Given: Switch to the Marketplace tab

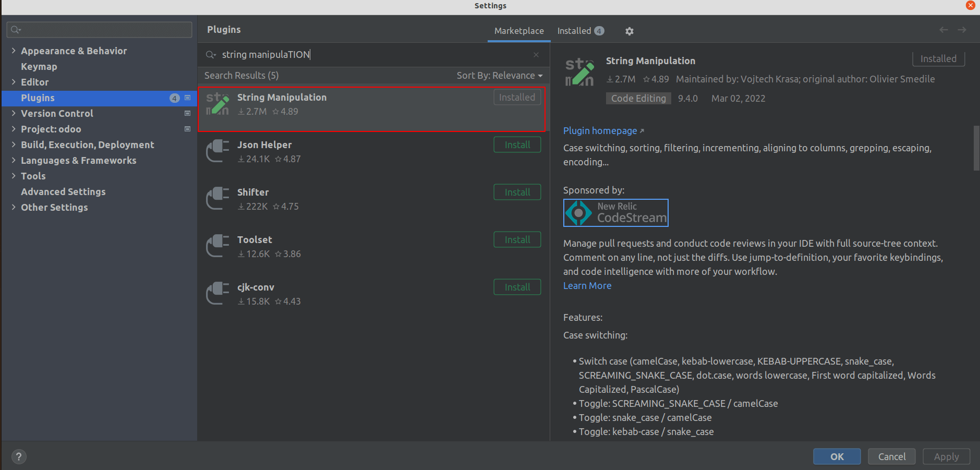Looking at the screenshot, I should (x=519, y=31).
